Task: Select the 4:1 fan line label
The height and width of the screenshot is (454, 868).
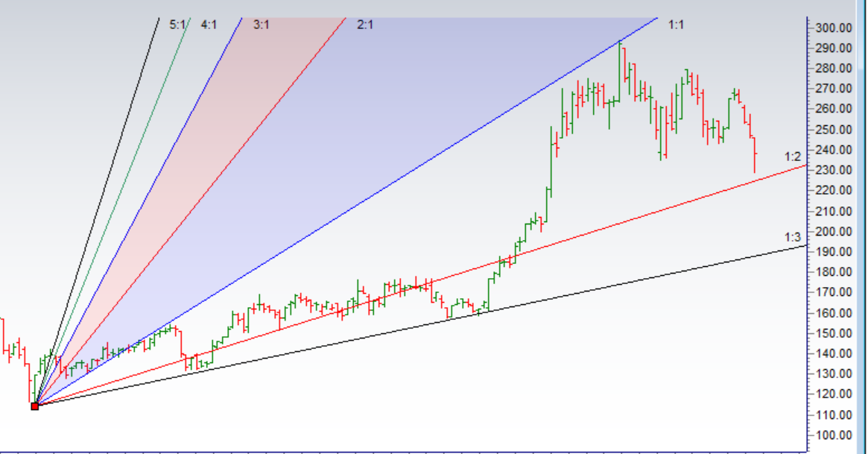Action: click(209, 25)
